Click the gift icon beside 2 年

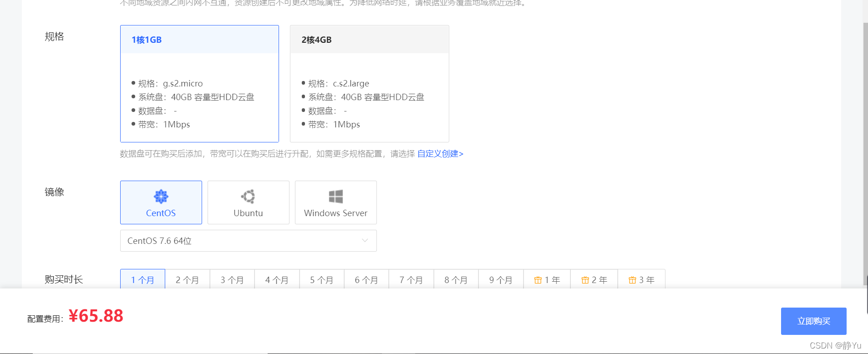[x=585, y=280]
